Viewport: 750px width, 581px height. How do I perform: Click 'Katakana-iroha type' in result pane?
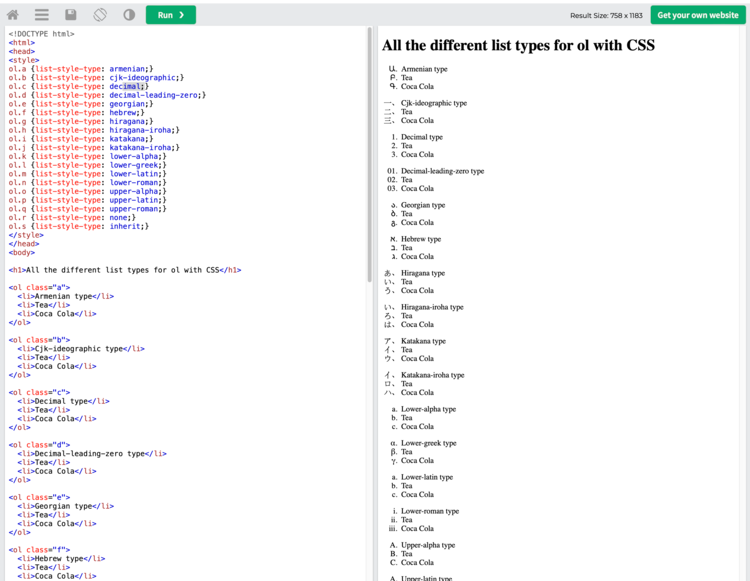pyautogui.click(x=433, y=375)
